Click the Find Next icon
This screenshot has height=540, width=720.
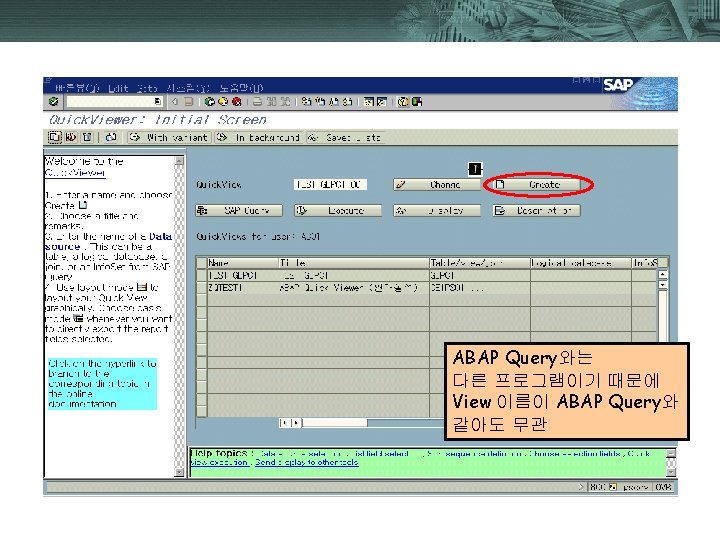point(285,101)
